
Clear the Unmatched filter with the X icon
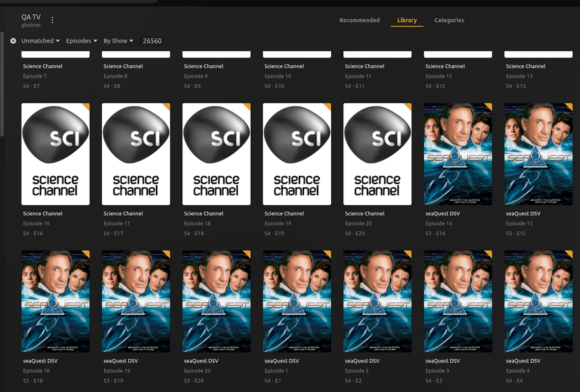(13, 41)
